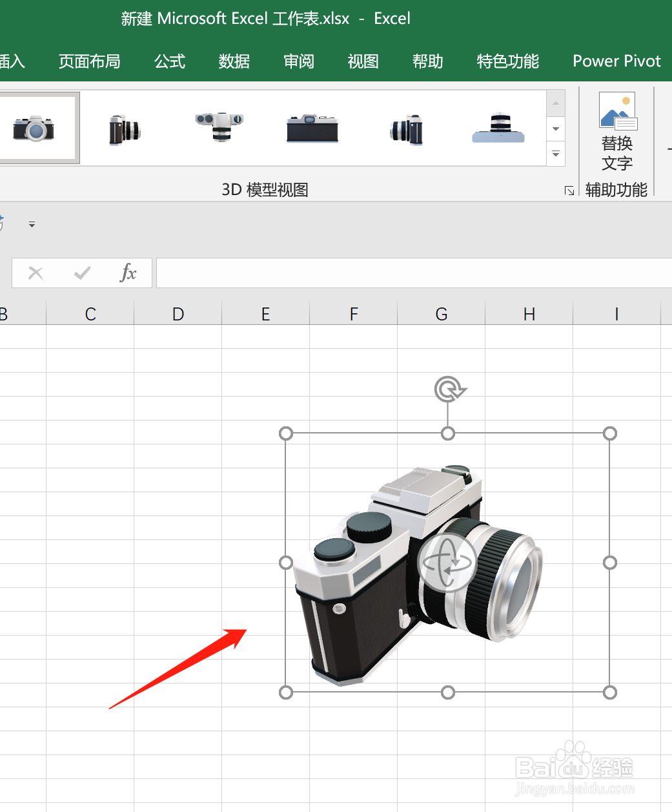This screenshot has height=812, width=672.
Task: Select the left side camera view thumbnail
Action: 125,129
